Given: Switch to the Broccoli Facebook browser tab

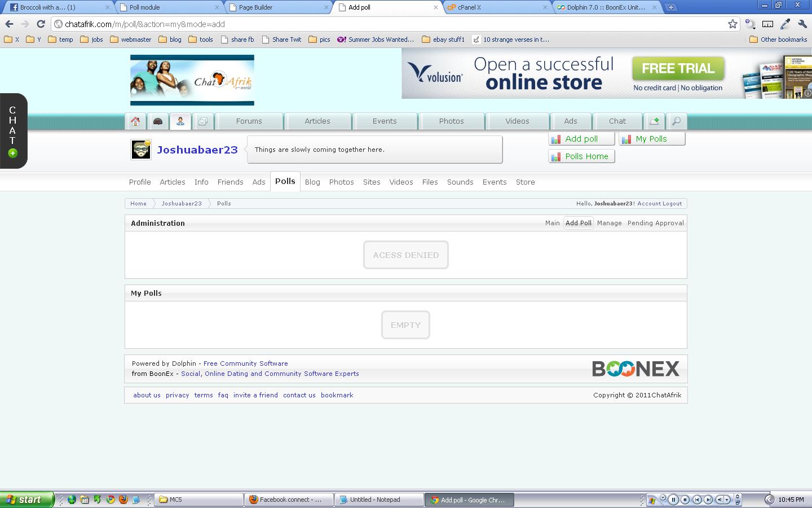Looking at the screenshot, I should [x=60, y=7].
